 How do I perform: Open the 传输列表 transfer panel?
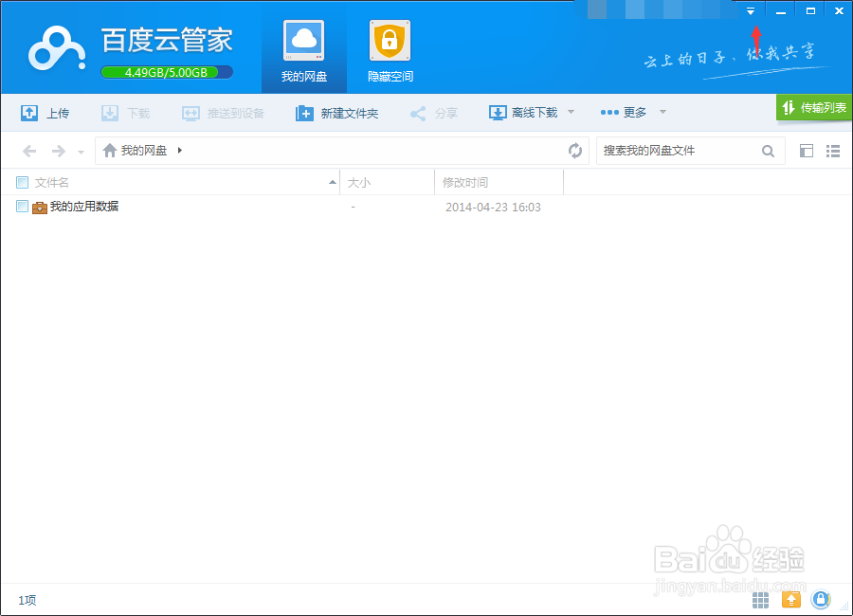coord(813,108)
